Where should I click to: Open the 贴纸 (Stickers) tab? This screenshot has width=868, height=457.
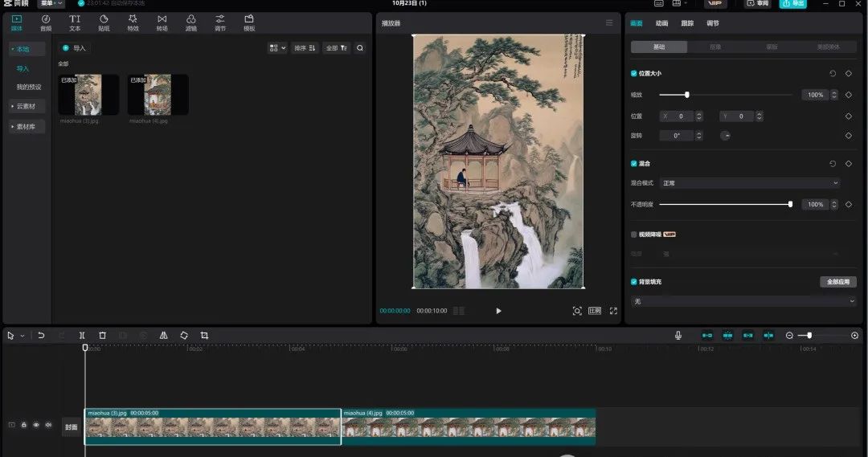tap(104, 22)
